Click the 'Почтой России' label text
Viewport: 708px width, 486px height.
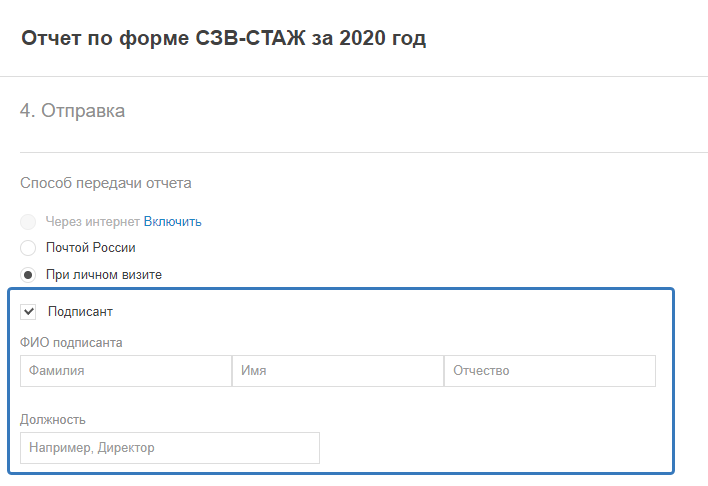(90, 247)
